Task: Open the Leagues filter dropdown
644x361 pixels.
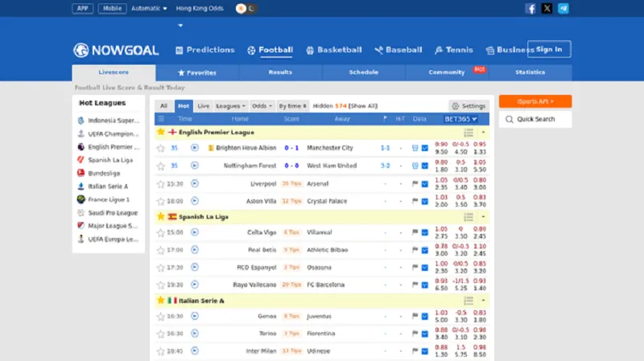Action: (x=231, y=106)
